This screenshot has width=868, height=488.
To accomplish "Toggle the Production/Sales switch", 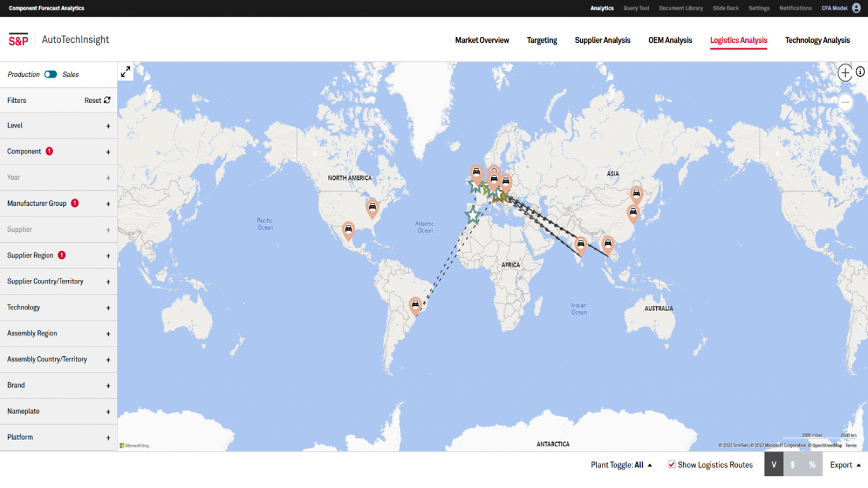I will 51,75.
